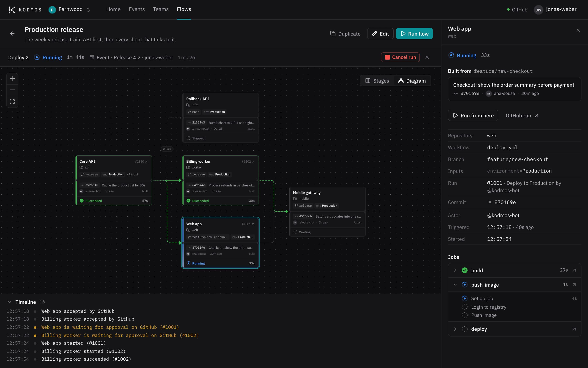This screenshot has height=368, width=588.
Task: Click the jonas-weber JW avatar
Action: (x=538, y=10)
